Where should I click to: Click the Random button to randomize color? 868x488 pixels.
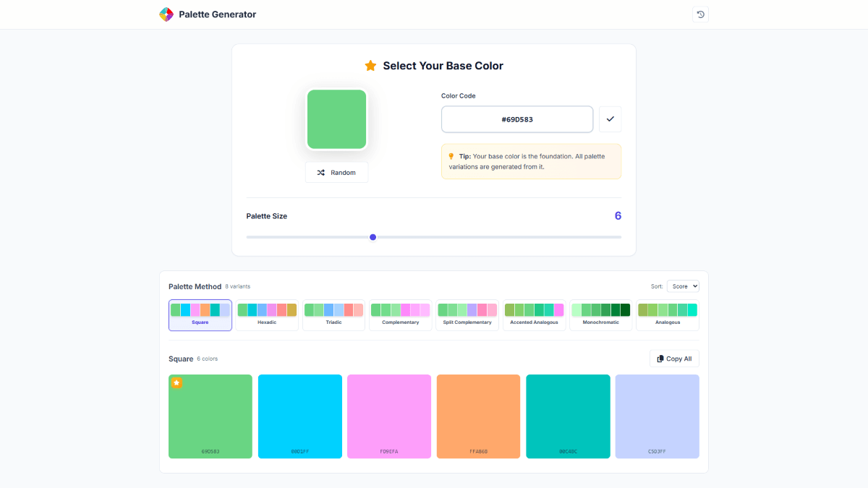click(336, 172)
